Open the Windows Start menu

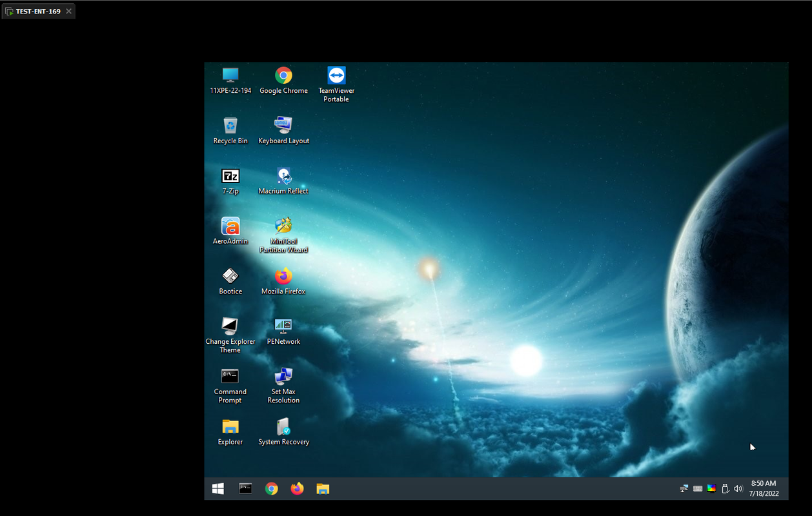click(218, 489)
